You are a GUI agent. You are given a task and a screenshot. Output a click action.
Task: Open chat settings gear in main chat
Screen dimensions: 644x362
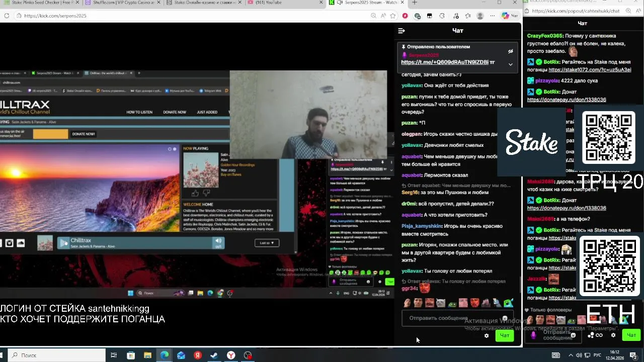click(x=487, y=336)
